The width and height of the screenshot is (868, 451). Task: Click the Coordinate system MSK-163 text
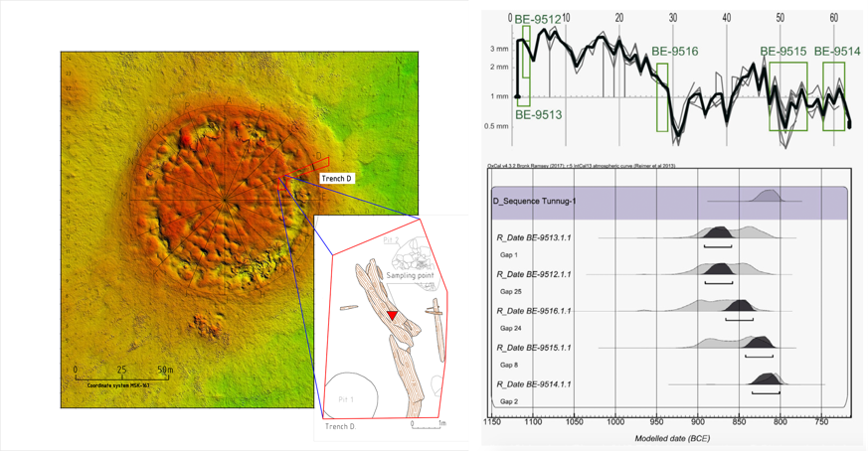click(x=118, y=384)
